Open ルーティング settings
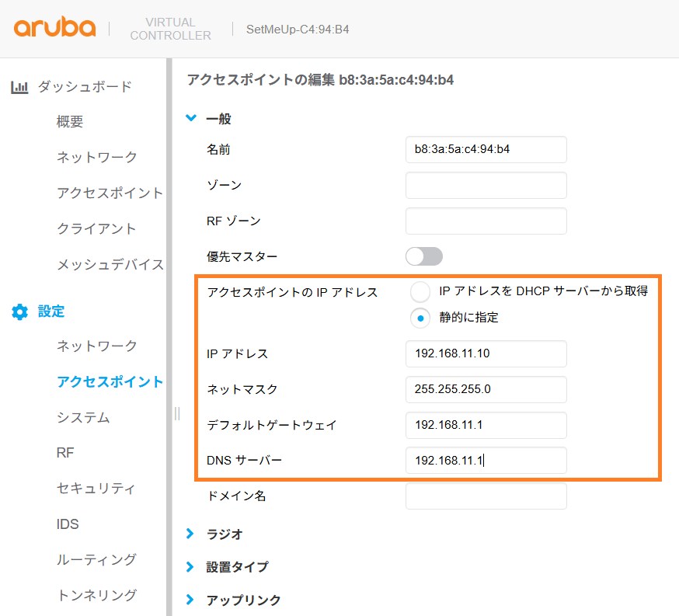Screen dimensions: 679x616 coord(96,559)
